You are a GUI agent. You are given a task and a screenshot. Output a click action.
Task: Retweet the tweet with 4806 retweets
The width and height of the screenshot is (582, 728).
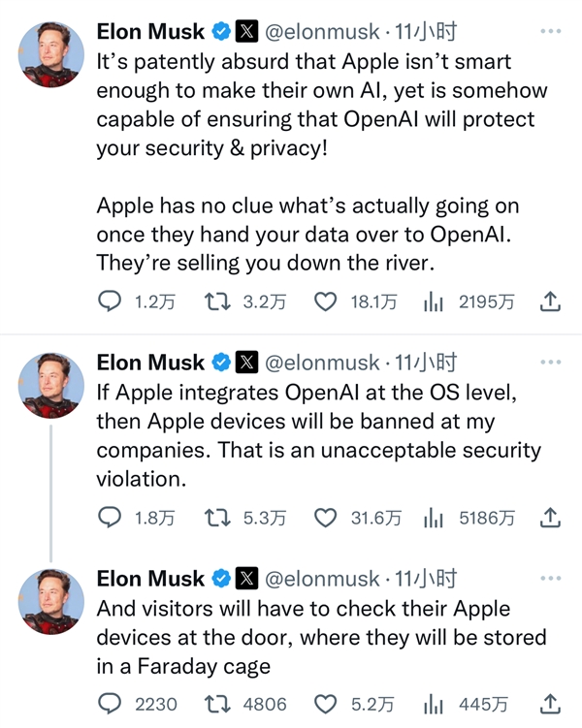pos(217,704)
